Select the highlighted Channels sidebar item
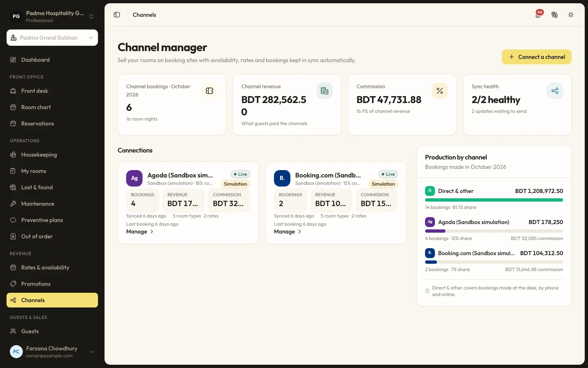 click(52, 300)
